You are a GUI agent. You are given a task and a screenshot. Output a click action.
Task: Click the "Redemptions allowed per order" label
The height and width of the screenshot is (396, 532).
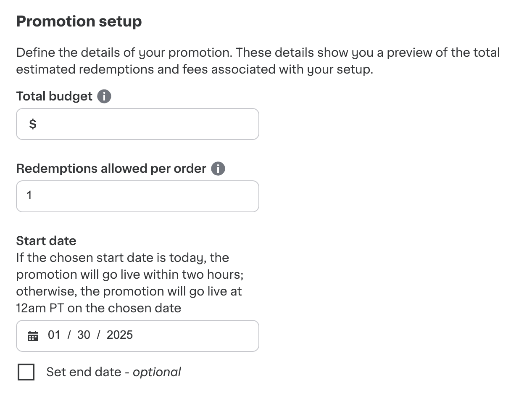(111, 169)
